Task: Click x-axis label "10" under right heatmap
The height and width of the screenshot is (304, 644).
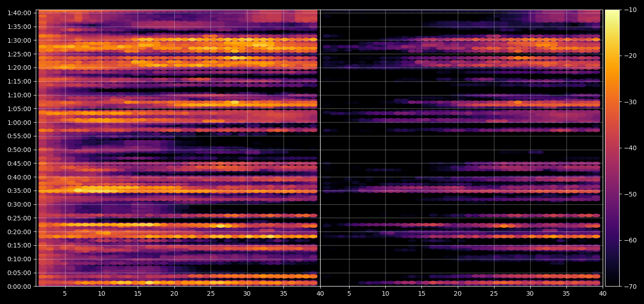Action: coord(385,293)
